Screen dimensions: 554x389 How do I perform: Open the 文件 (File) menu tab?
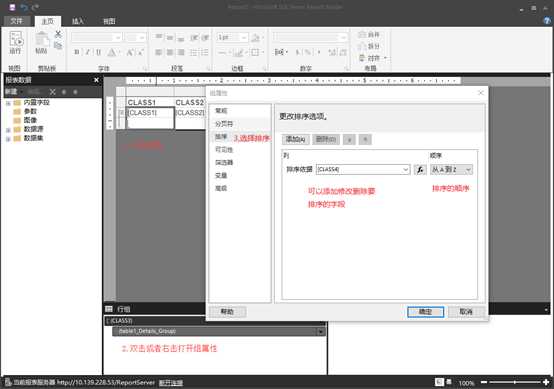tap(16, 21)
